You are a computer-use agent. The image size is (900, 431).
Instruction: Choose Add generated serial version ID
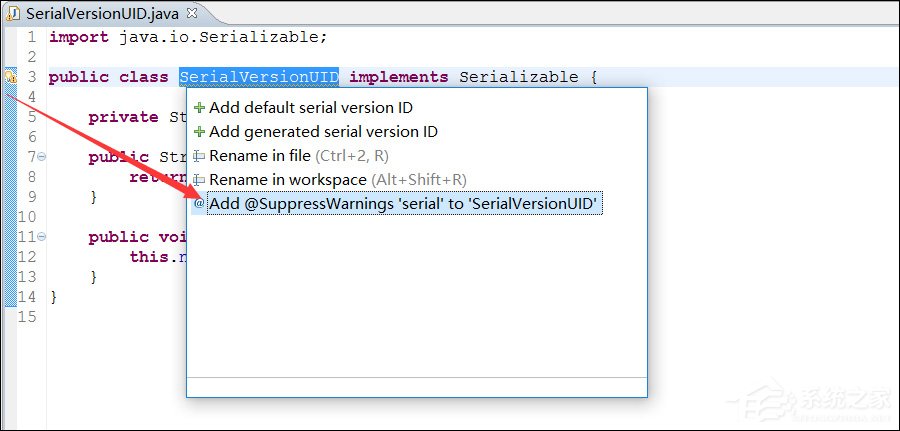click(x=323, y=132)
